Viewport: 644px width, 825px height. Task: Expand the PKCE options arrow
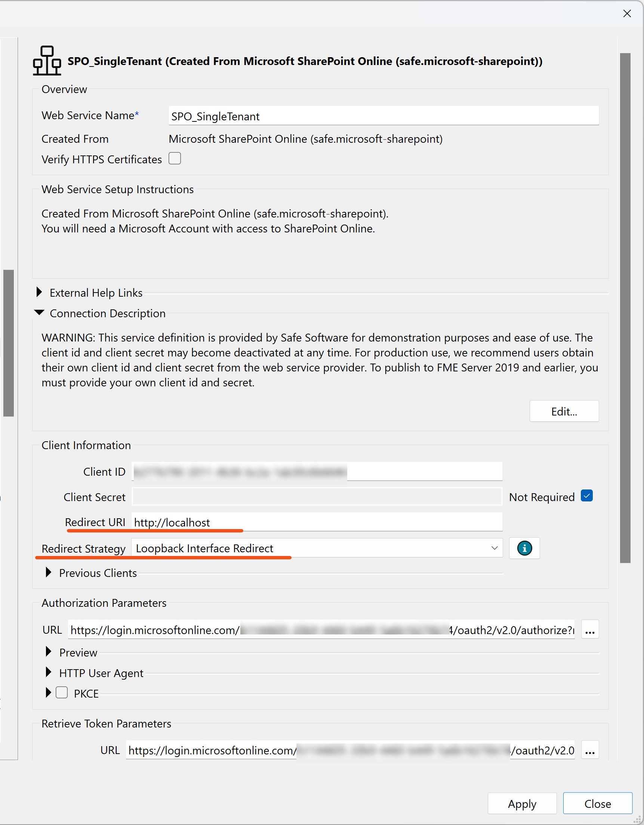[x=48, y=693]
